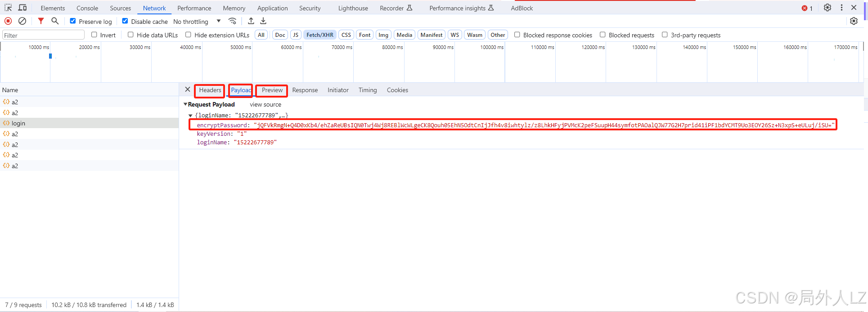Click the blue request marker in timeline overview
Viewport: 868px width, 312px height.
[x=50, y=56]
